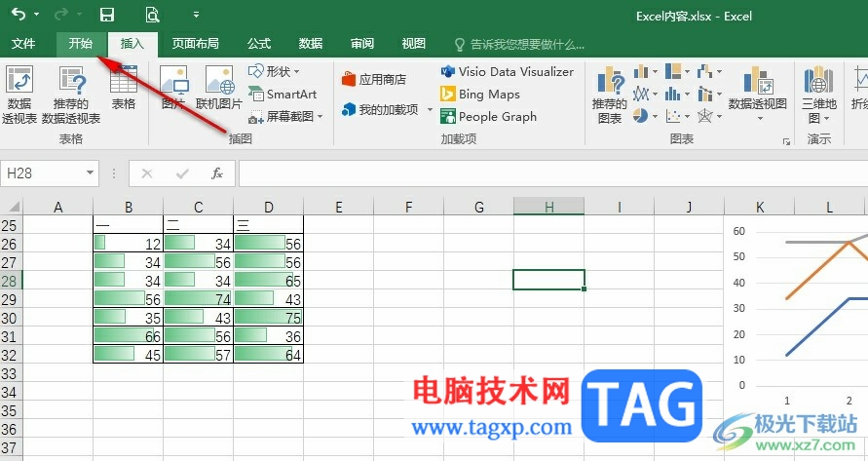Select cell D32 with value 64
The image size is (868, 461).
(269, 355)
